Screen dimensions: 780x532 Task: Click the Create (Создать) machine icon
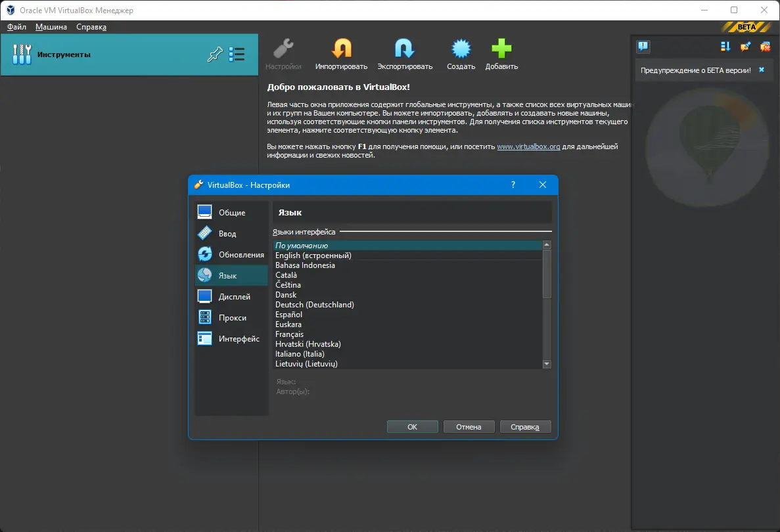coord(461,48)
